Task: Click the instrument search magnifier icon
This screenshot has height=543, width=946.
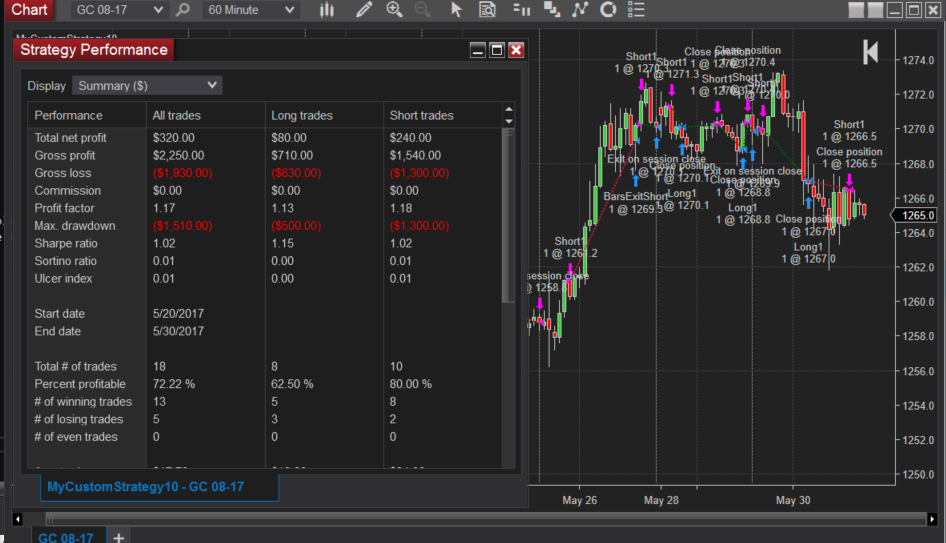Action: pos(182,10)
